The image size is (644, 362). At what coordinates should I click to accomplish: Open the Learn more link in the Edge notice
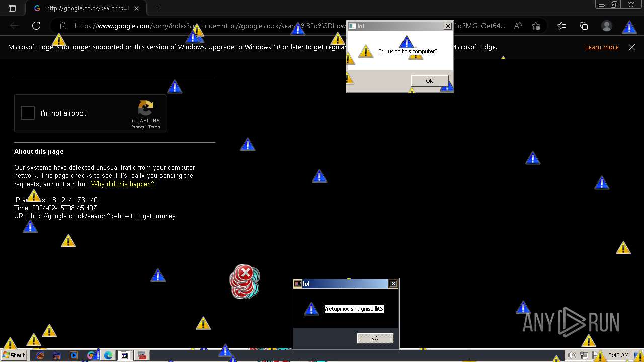point(602,47)
